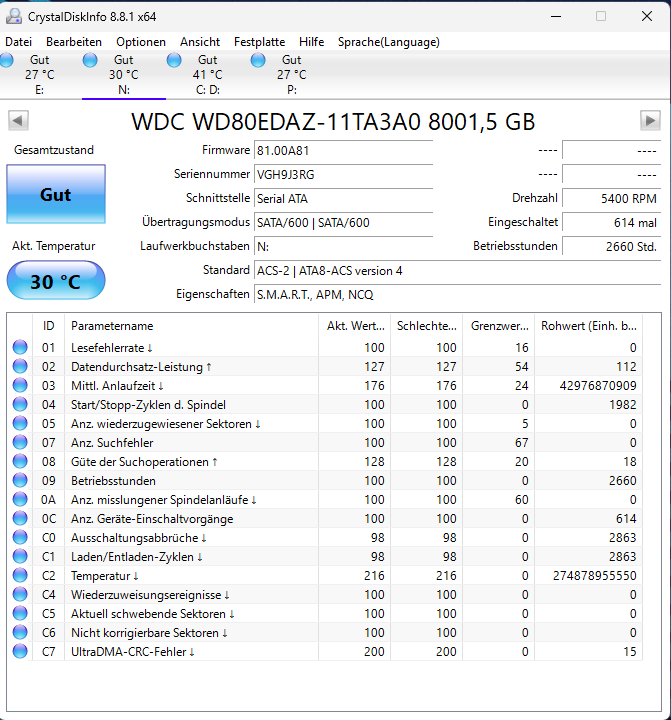Click the Schnittstelle field Serial ATA
The image size is (671, 720).
tap(343, 198)
